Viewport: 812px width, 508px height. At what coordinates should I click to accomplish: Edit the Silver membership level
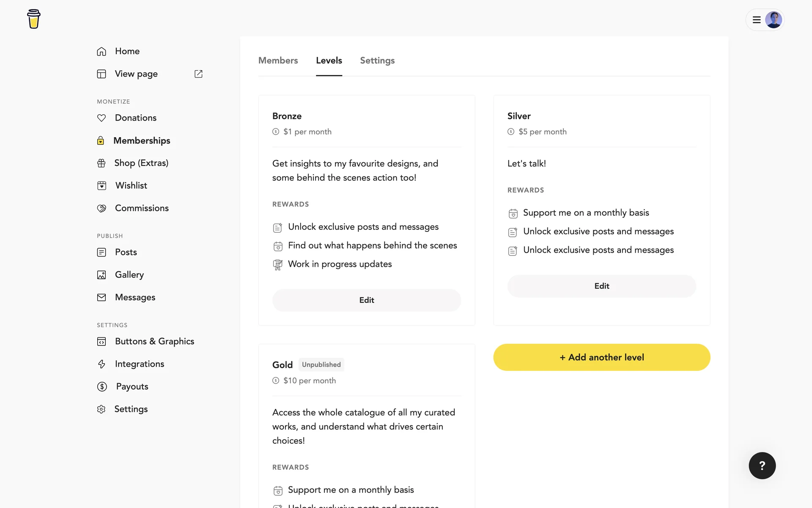pyautogui.click(x=601, y=286)
